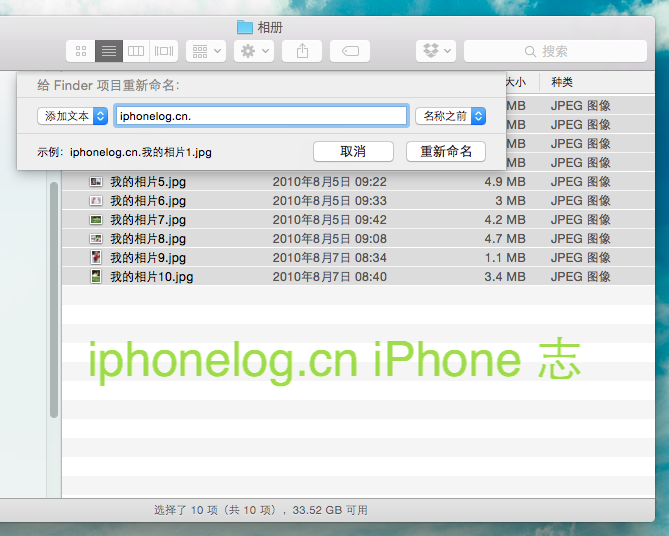Switch to Cover Flow view in toolbar
The width and height of the screenshot is (669, 536).
click(164, 51)
